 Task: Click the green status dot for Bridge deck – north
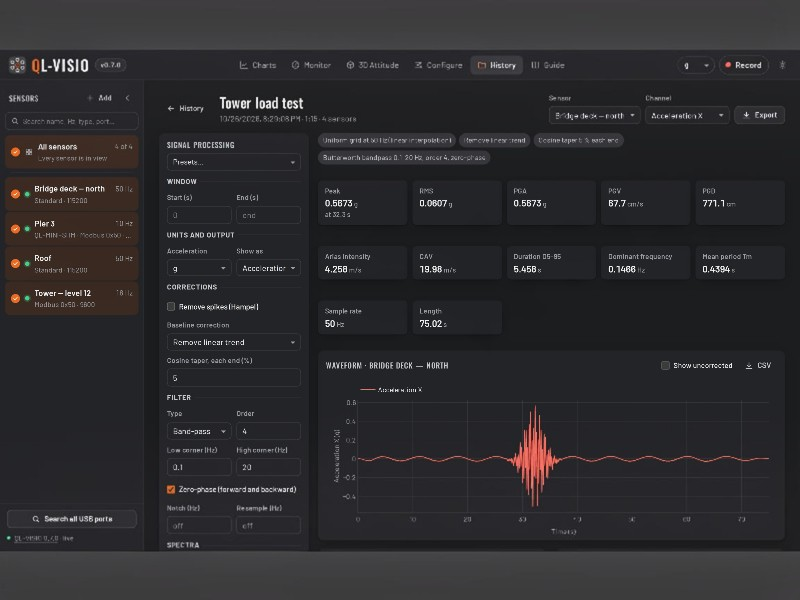[x=27, y=194]
